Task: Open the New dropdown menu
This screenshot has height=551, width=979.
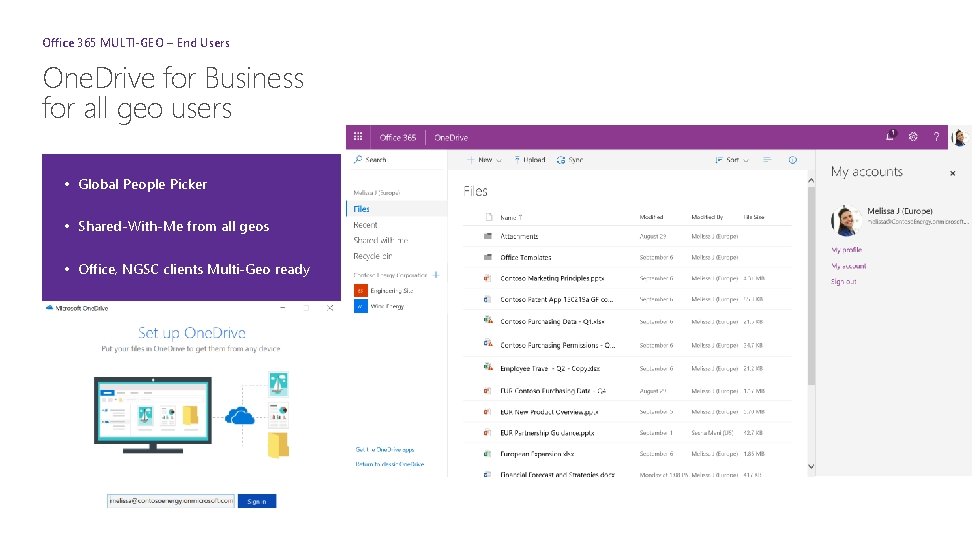Action: [x=485, y=160]
